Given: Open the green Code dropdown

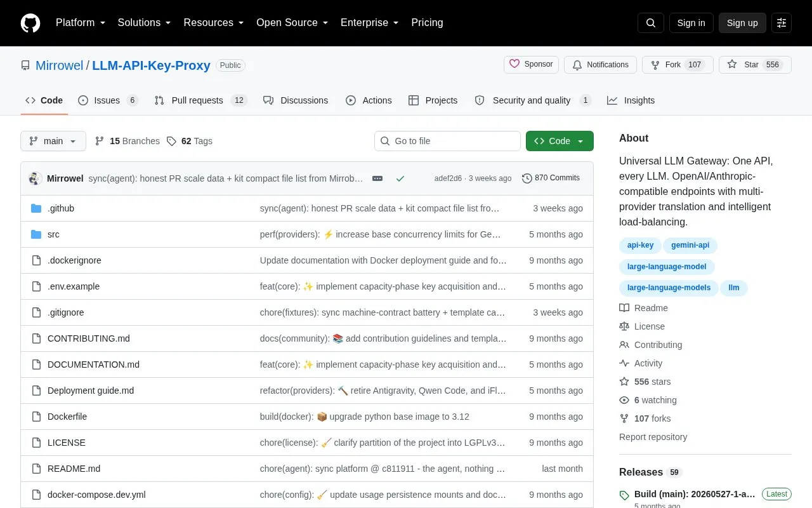Looking at the screenshot, I should tap(560, 141).
